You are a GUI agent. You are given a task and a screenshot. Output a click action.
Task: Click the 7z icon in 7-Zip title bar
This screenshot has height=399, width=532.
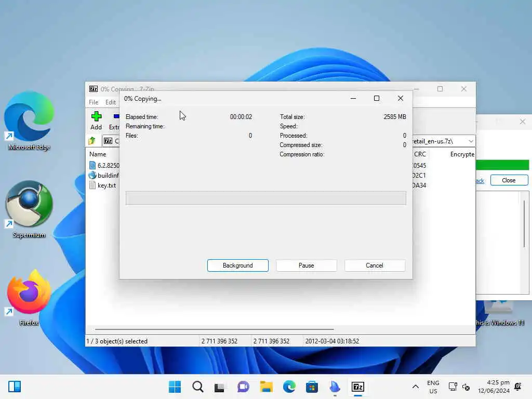coord(94,89)
